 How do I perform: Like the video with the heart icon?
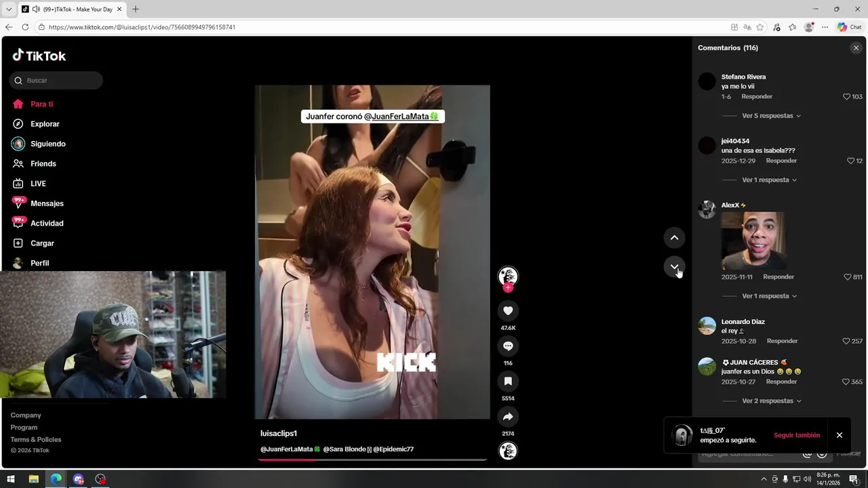click(x=508, y=310)
